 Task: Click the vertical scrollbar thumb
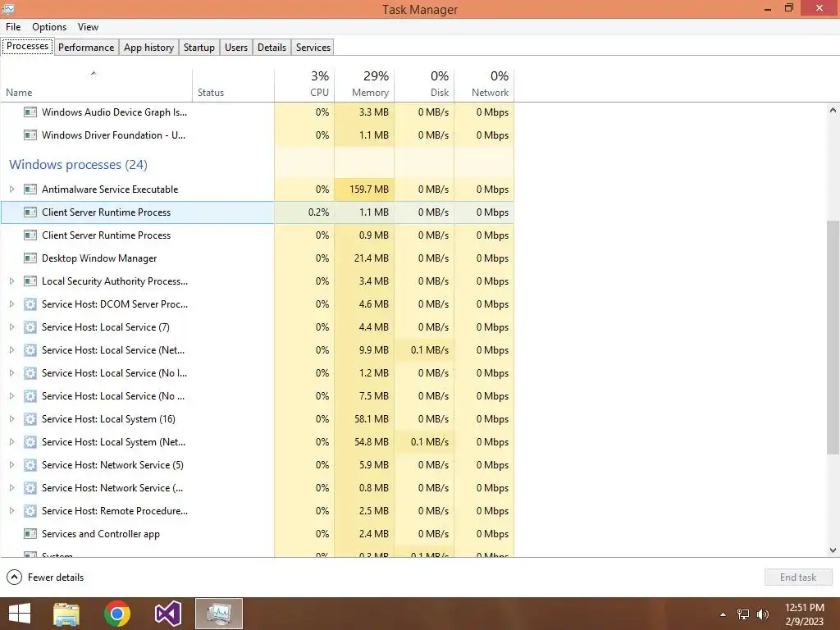click(x=833, y=337)
